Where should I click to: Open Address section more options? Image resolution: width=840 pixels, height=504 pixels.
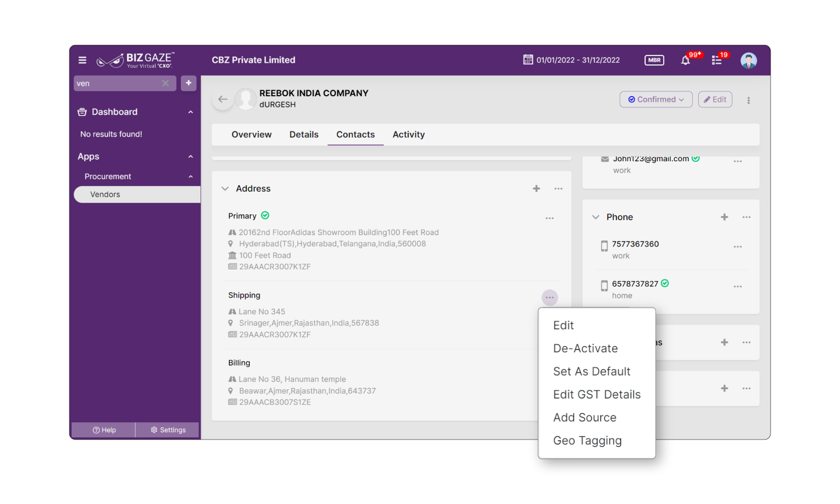click(558, 189)
